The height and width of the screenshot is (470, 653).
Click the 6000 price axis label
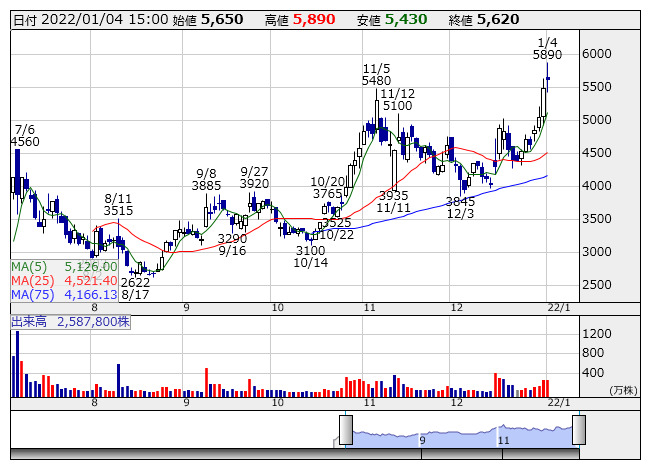tap(596, 54)
